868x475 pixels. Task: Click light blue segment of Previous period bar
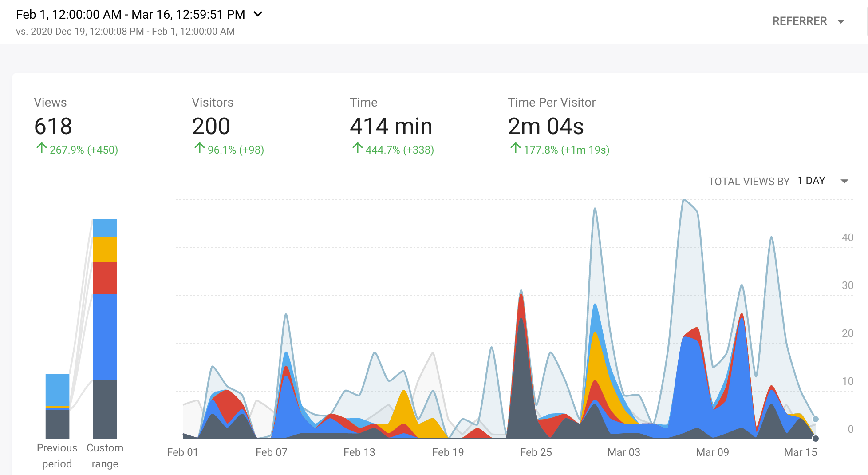click(x=57, y=389)
